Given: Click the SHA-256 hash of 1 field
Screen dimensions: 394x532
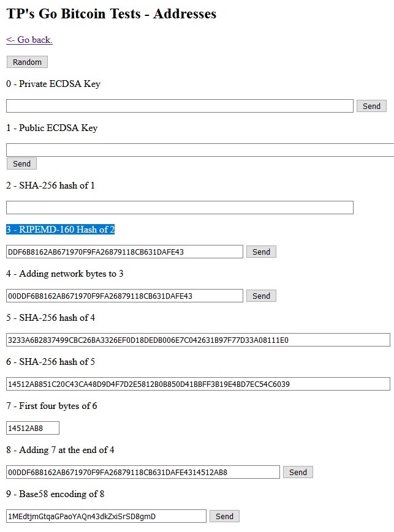Looking at the screenshot, I should point(180,208).
